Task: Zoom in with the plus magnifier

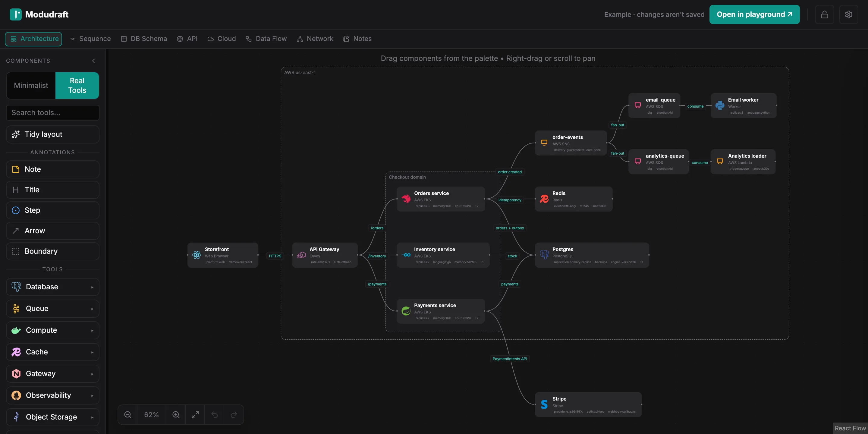Action: [x=176, y=415]
